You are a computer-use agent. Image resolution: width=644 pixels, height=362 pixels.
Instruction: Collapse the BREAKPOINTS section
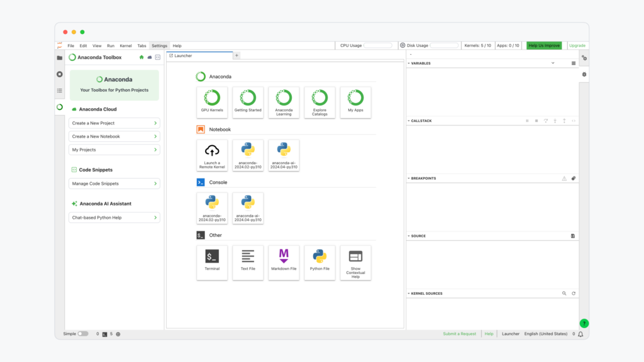(x=409, y=178)
